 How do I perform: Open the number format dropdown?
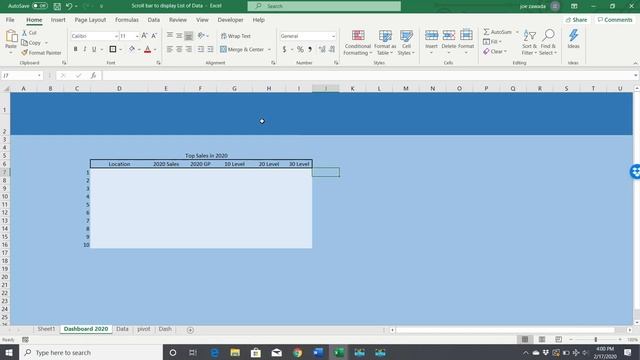[x=333, y=36]
